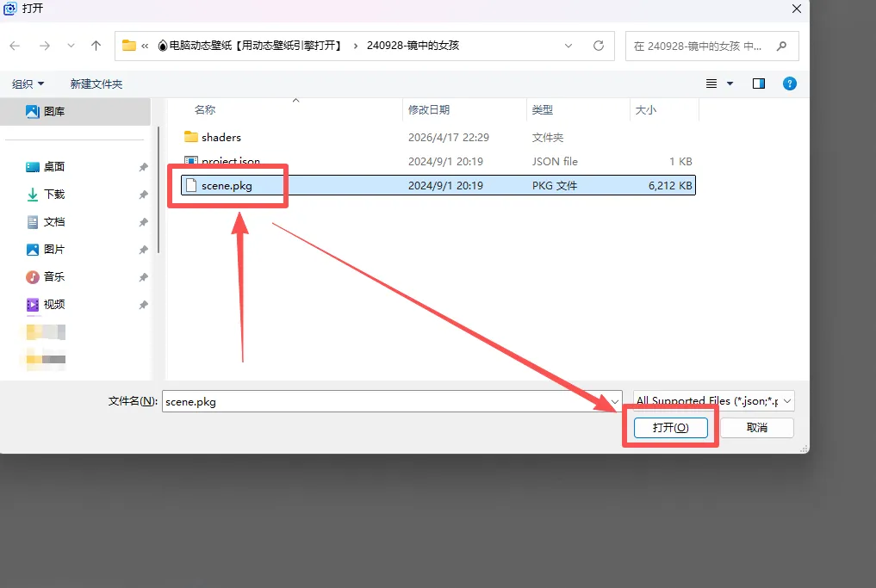The width and height of the screenshot is (876, 588).
Task: Close the 打开 dialog window
Action: 797,9
